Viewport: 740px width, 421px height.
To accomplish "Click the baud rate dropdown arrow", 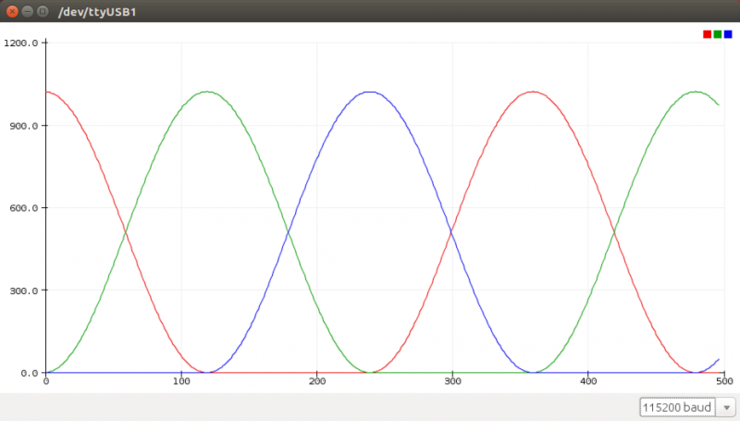I will point(726,407).
